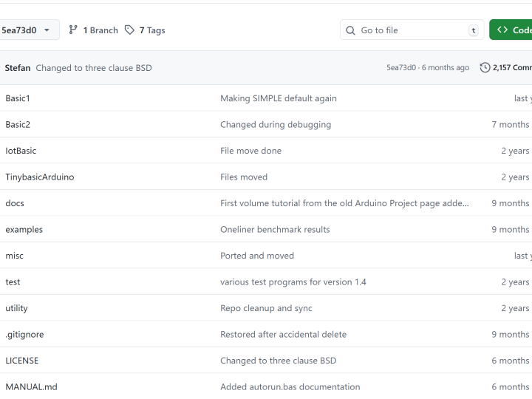Open the IotBasic folder
Screen dimensions: 532x399
[21, 151]
